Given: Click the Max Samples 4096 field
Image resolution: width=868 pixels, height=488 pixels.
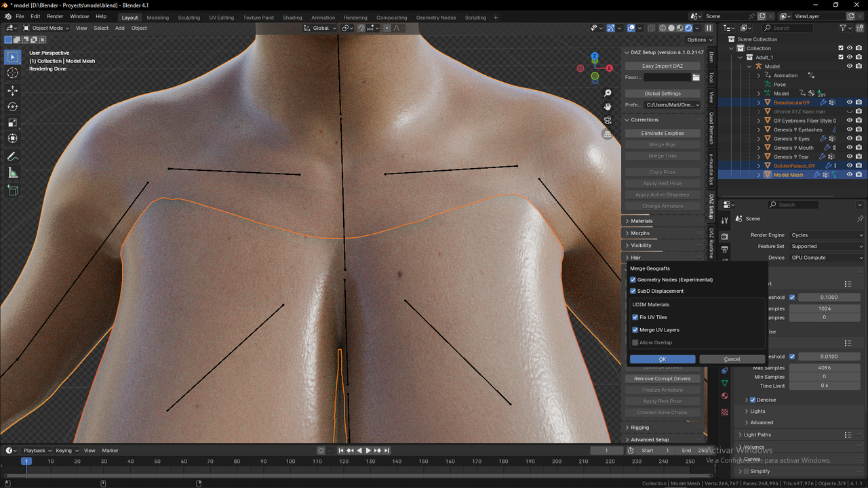Looking at the screenshot, I should 825,368.
